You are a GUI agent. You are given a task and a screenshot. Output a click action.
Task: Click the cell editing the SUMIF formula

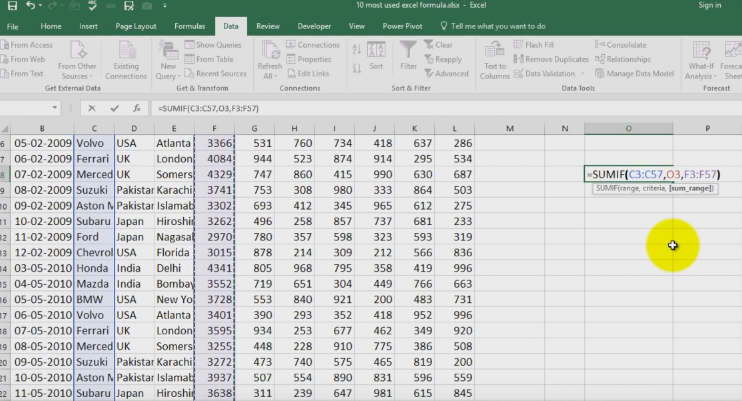[x=628, y=174]
